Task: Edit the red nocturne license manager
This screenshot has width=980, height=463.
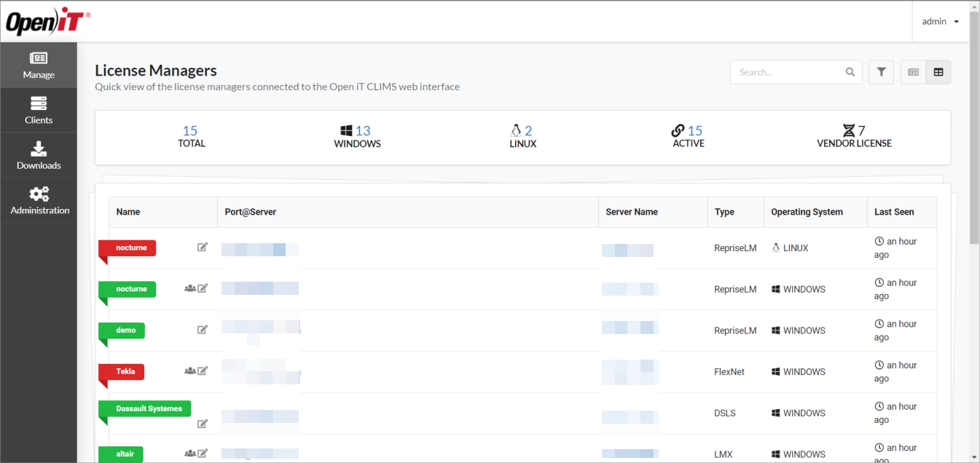Action: (203, 247)
